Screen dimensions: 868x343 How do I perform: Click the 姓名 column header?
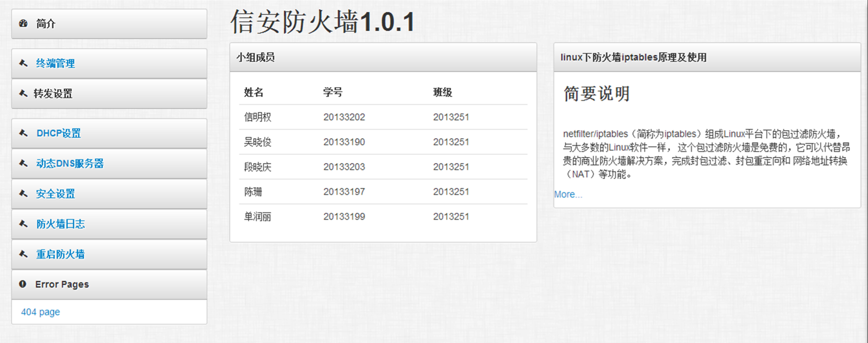253,92
